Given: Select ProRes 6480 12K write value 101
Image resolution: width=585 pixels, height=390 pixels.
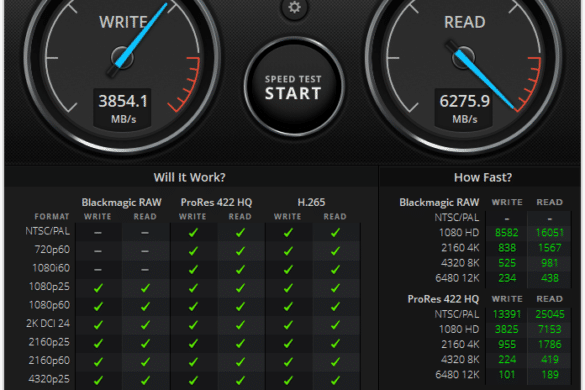Looking at the screenshot, I should (507, 375).
